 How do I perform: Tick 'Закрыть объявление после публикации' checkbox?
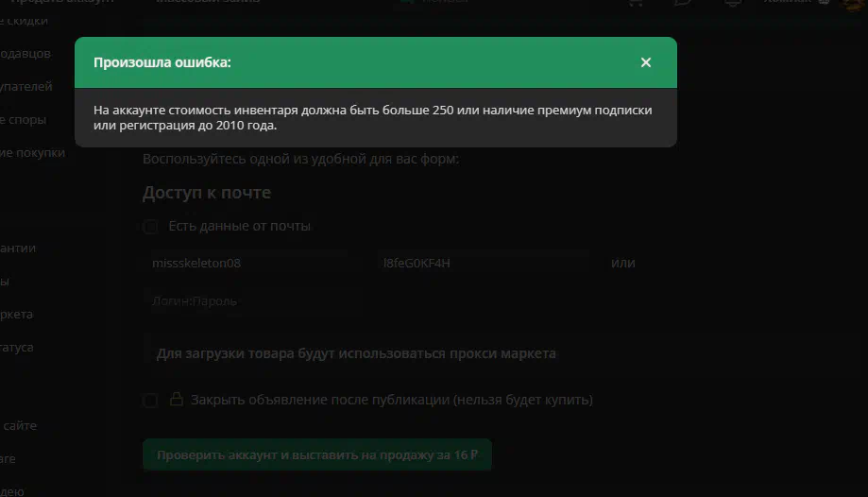coord(150,400)
